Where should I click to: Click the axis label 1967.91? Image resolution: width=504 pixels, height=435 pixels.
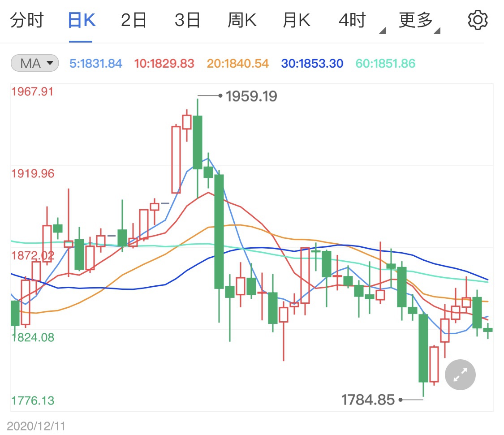32,92
